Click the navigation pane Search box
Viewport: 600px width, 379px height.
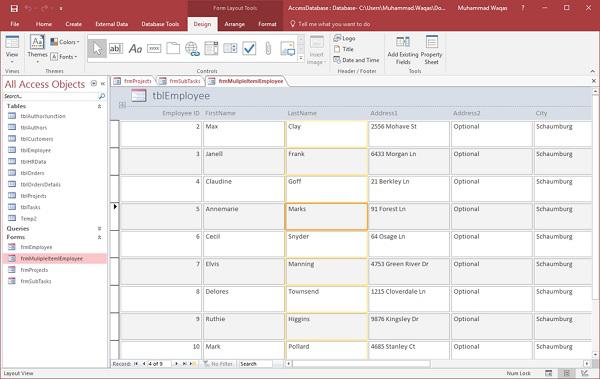(51, 96)
